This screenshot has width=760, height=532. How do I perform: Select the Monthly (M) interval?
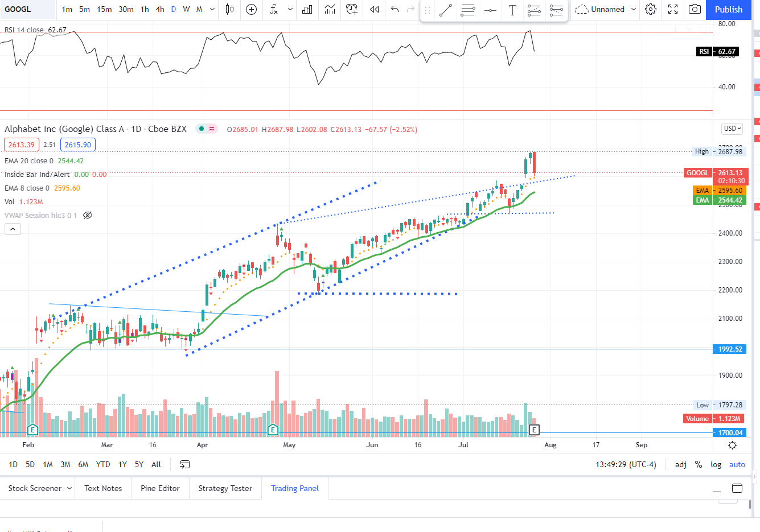click(199, 9)
